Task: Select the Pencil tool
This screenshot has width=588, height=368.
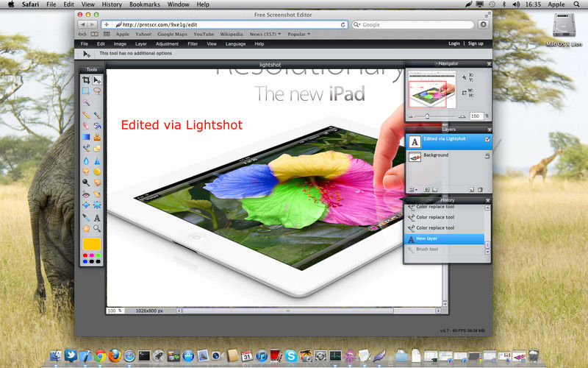Action: pyautogui.click(x=86, y=115)
